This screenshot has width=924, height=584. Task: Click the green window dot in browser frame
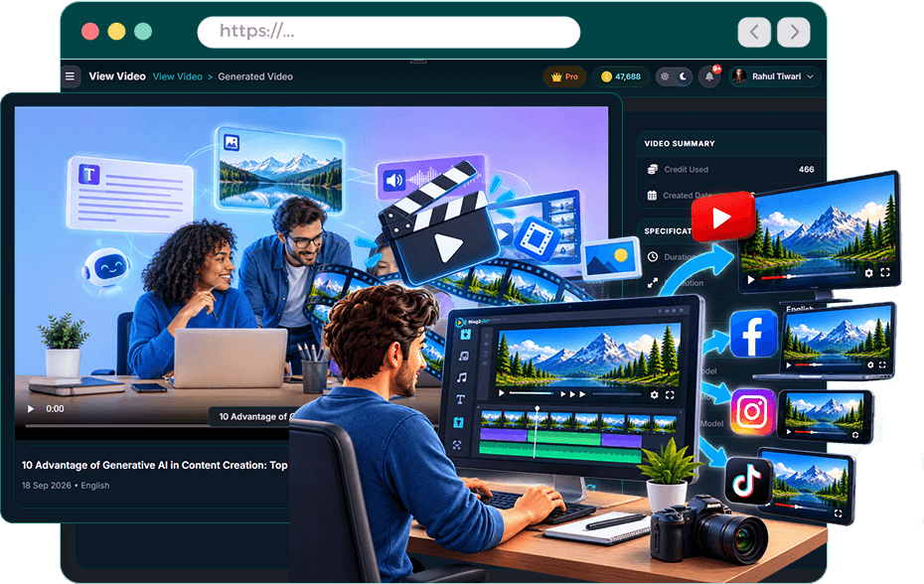(143, 31)
